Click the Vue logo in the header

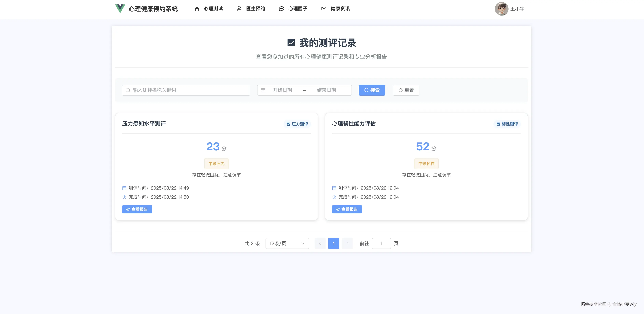point(120,9)
